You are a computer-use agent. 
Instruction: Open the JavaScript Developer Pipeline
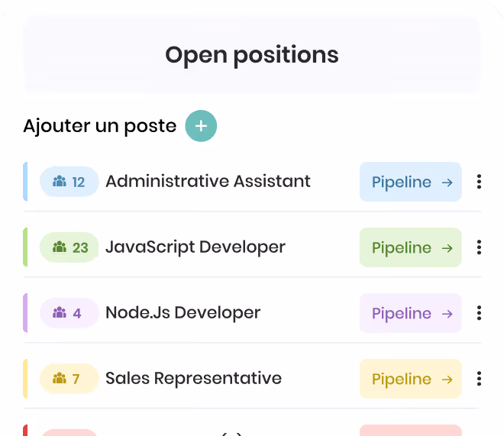[411, 247]
